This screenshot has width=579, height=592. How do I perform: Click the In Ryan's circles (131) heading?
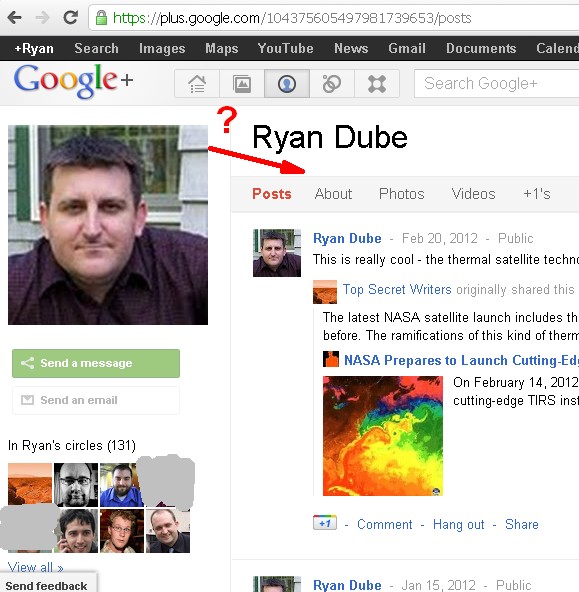tap(72, 446)
